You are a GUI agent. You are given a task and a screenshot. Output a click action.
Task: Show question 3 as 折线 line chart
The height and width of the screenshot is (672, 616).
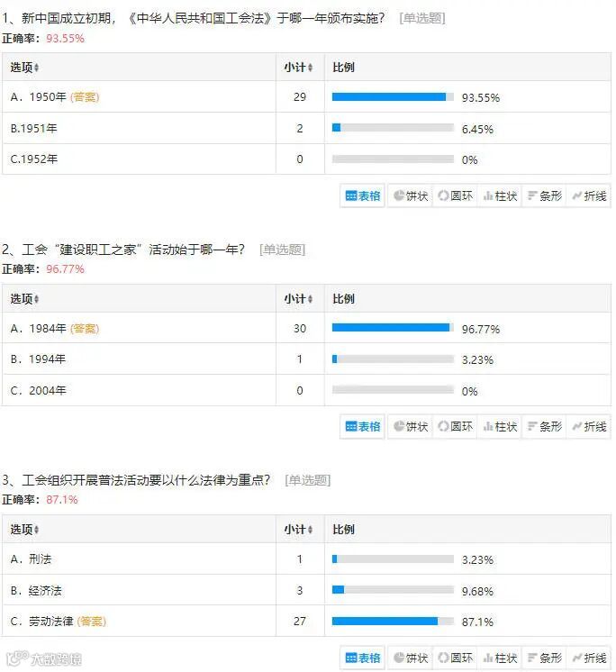(589, 658)
